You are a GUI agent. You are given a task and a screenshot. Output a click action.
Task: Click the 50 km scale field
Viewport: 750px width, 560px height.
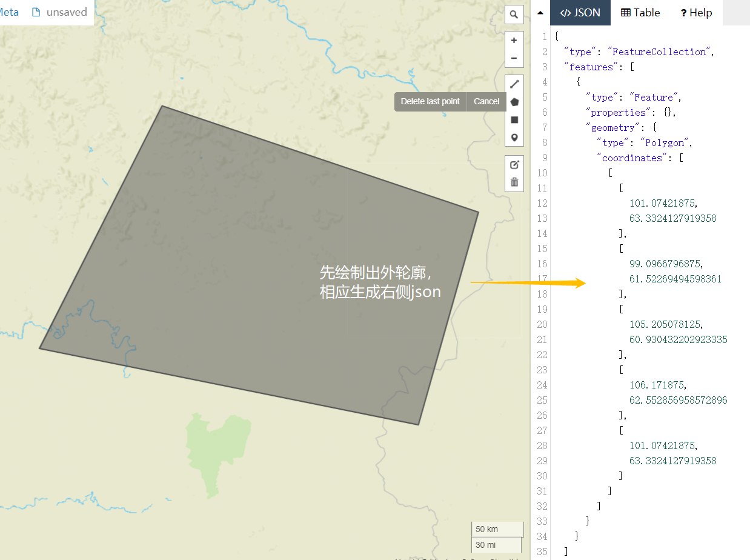[497, 528]
